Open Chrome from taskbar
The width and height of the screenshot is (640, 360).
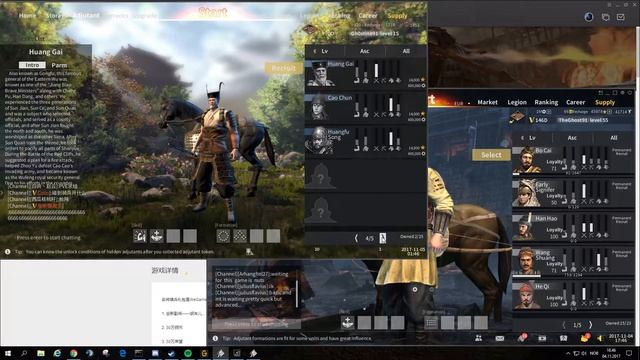[73, 353]
